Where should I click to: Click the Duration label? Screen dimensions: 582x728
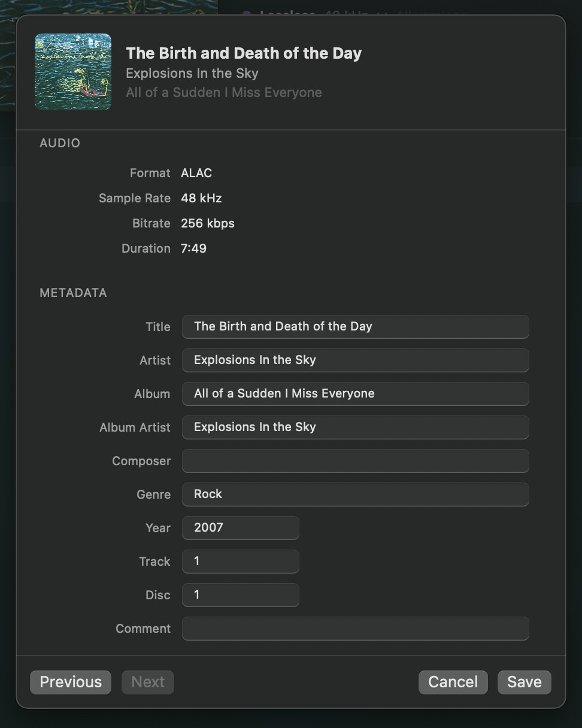click(146, 248)
